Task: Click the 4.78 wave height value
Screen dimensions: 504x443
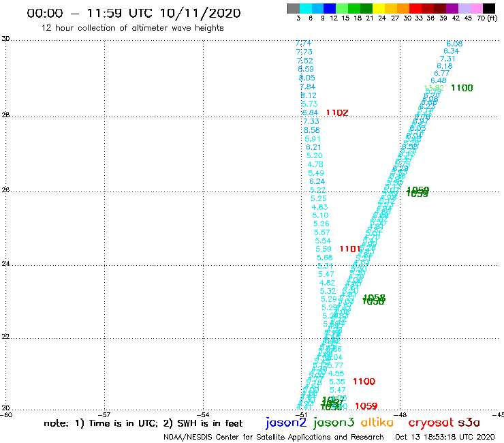Action: [315, 164]
